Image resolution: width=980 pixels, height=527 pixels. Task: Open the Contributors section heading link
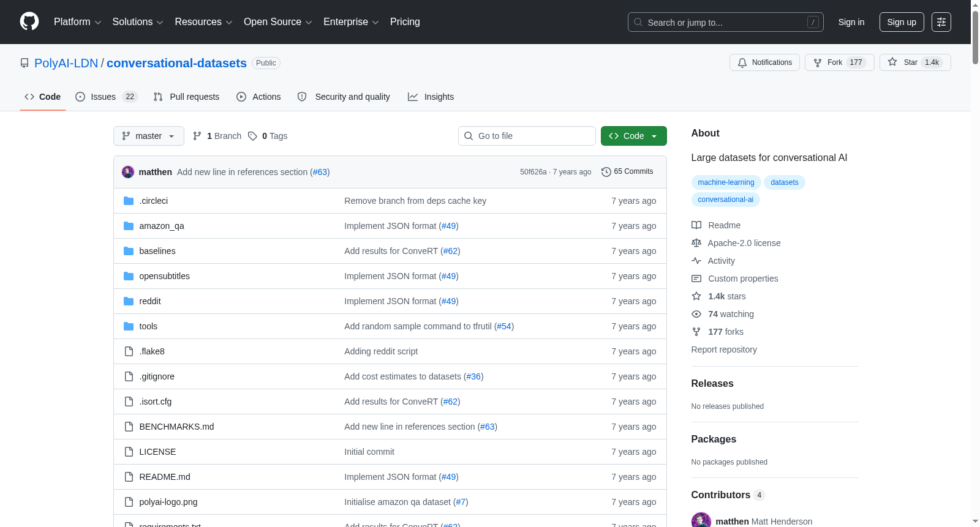click(x=728, y=495)
